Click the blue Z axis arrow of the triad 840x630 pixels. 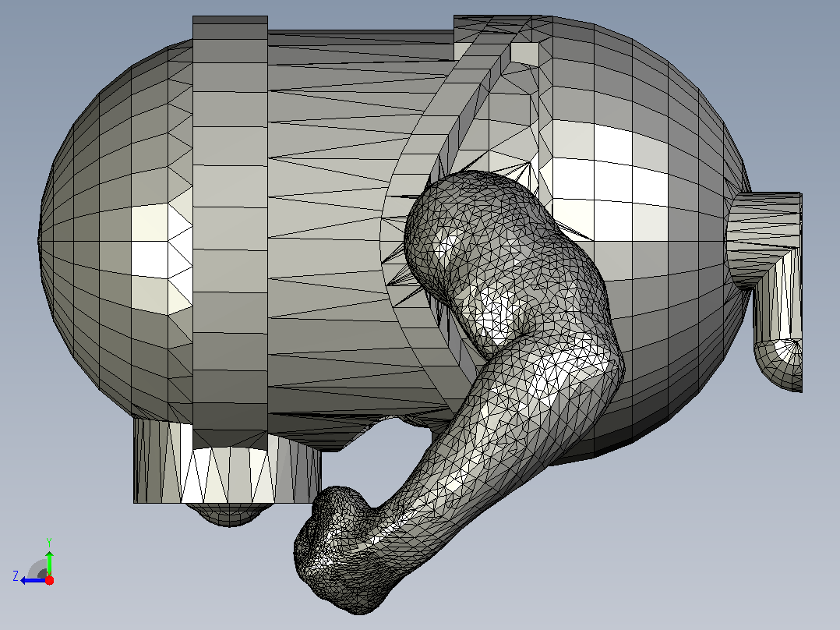pos(34,580)
